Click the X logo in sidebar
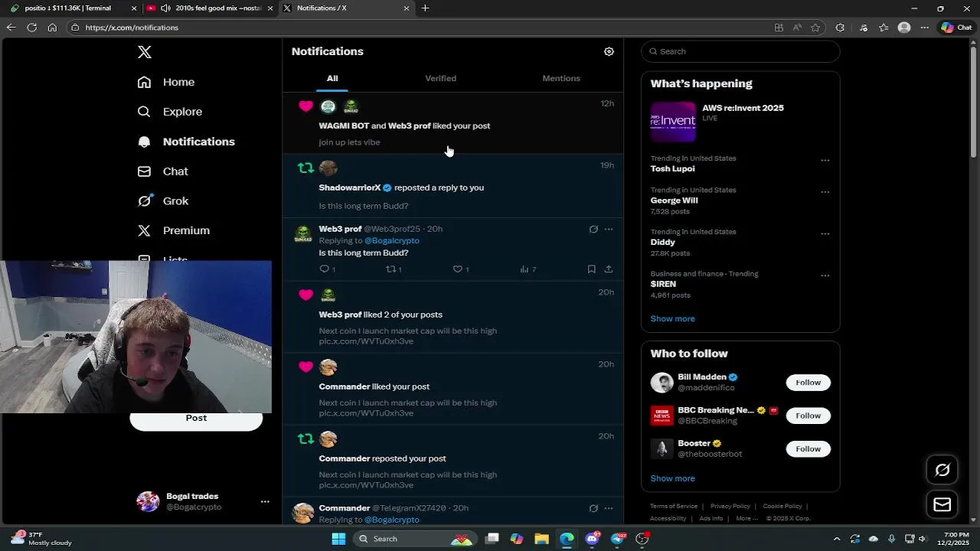Image resolution: width=980 pixels, height=551 pixels. (x=144, y=52)
